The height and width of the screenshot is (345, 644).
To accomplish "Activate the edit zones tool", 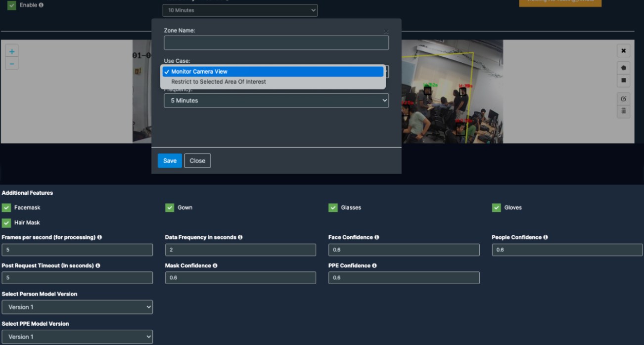I will click(623, 98).
